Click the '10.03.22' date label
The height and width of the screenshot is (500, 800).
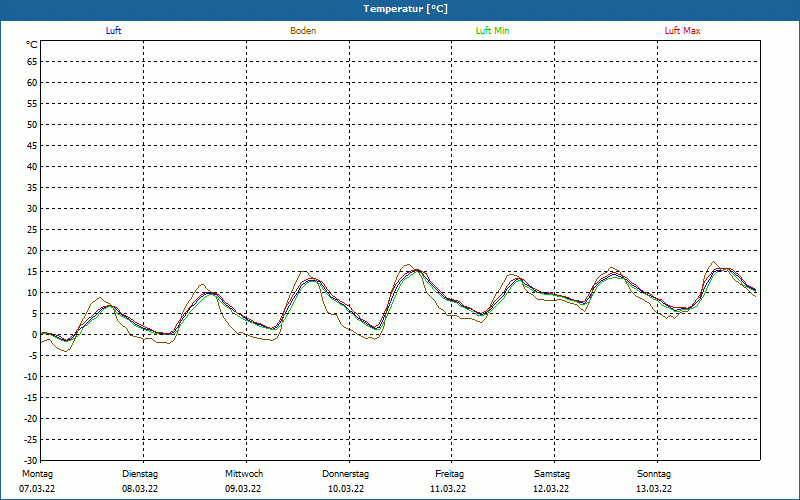(x=346, y=489)
